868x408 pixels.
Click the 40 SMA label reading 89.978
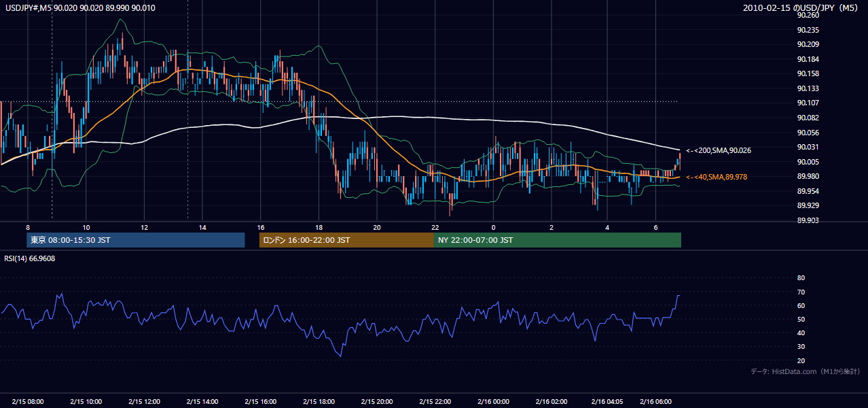tap(717, 177)
